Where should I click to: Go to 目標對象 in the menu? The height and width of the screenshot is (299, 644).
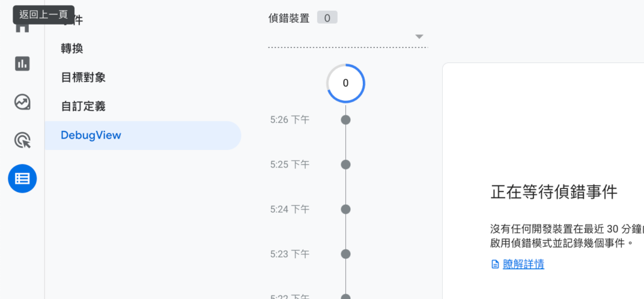click(83, 77)
